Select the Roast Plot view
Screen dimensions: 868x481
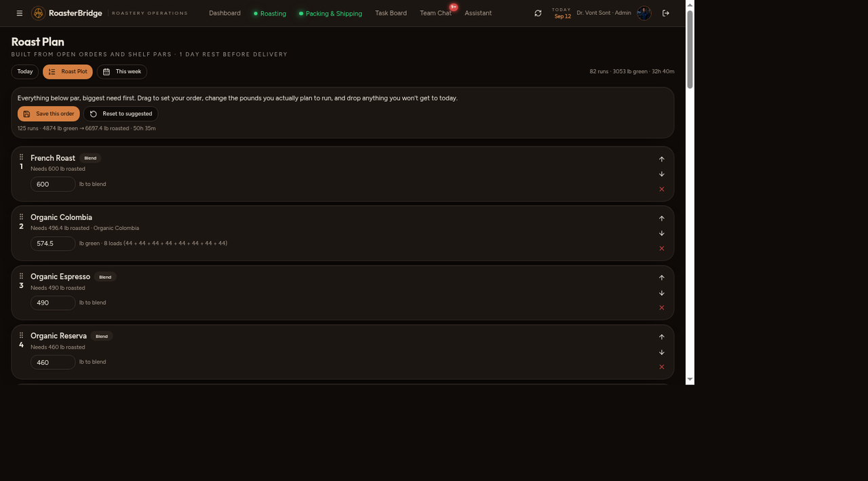[68, 71]
